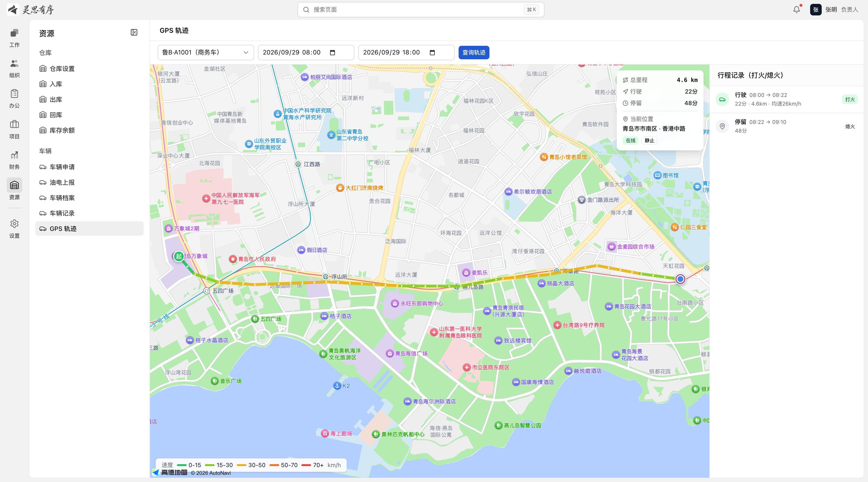Viewport: 868px width, 482px height.
Task: Click the 打火 tag
Action: coord(849,99)
